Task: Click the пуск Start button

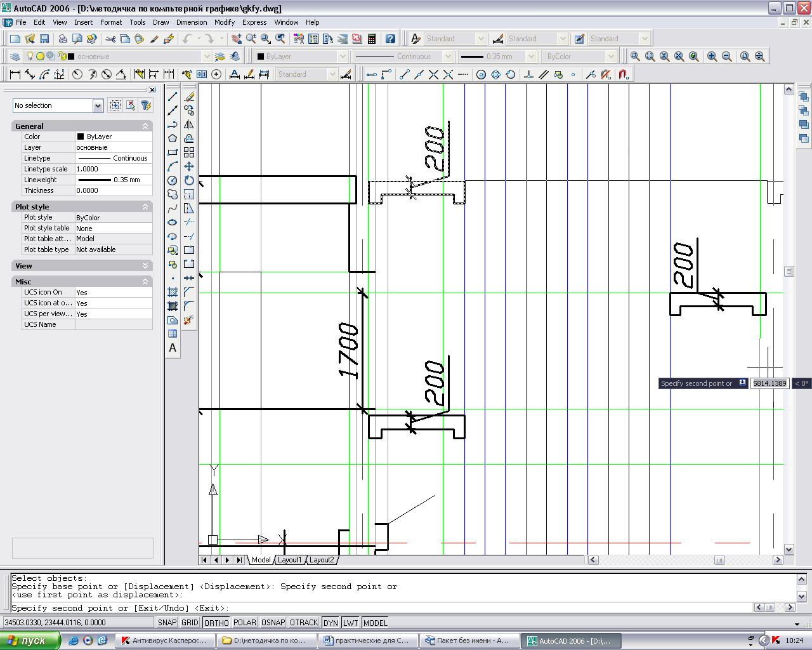Action: pos(30,640)
